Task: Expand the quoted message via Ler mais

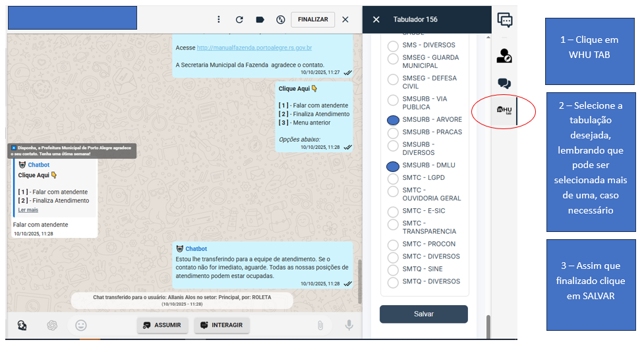Action: [x=28, y=210]
